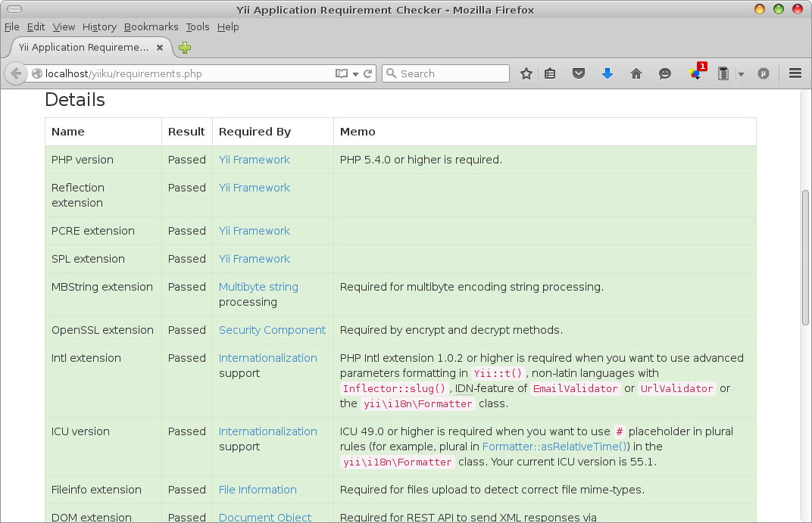This screenshot has height=523, width=812.
Task: Follow the Multibyte string link
Action: point(258,287)
